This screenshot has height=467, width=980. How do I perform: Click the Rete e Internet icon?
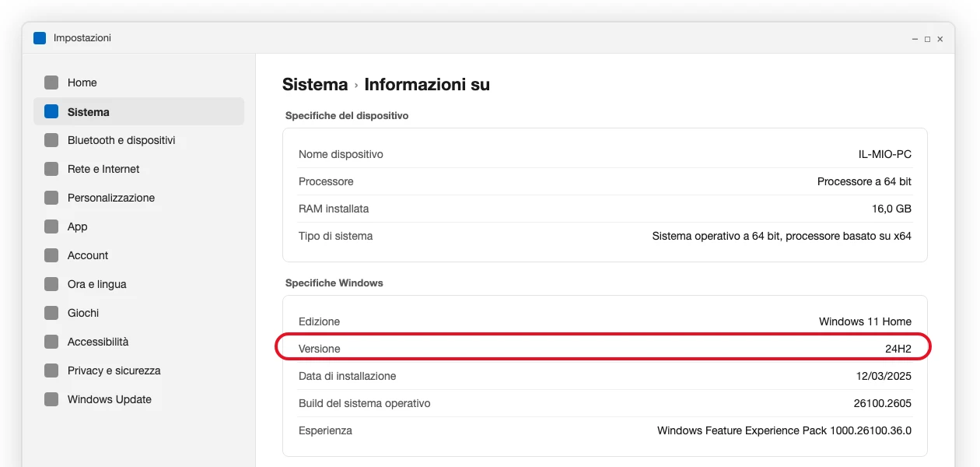point(51,169)
